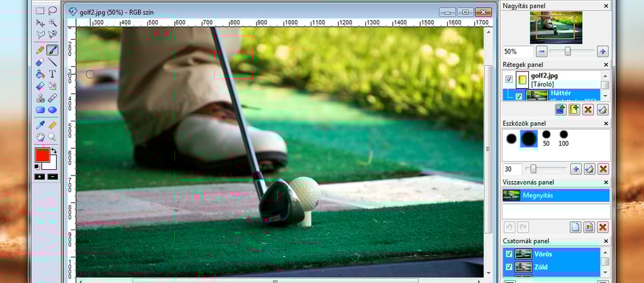
Task: Hide the Háttér layer via its checkbox
Action: click(x=519, y=96)
